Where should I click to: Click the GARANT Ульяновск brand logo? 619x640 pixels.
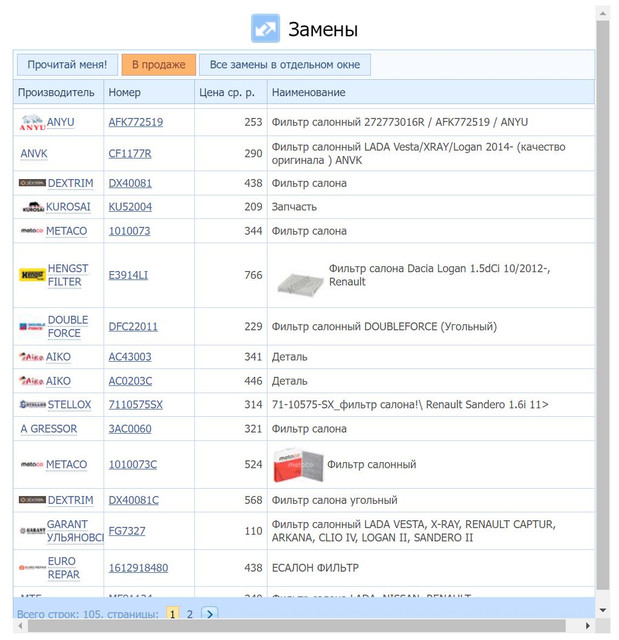pos(33,531)
